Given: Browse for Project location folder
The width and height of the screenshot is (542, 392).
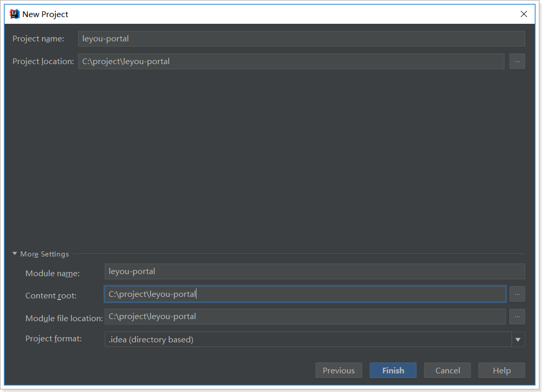Looking at the screenshot, I should [517, 62].
